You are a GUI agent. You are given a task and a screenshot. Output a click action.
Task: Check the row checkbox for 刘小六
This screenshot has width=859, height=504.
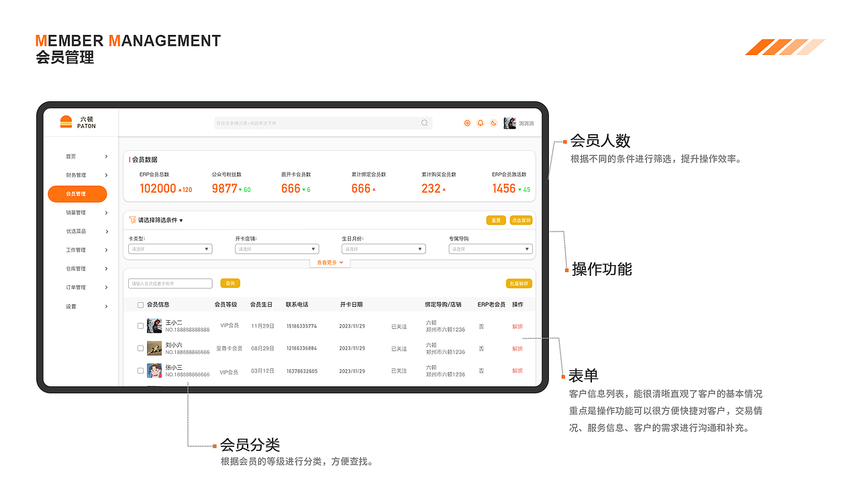(140, 348)
